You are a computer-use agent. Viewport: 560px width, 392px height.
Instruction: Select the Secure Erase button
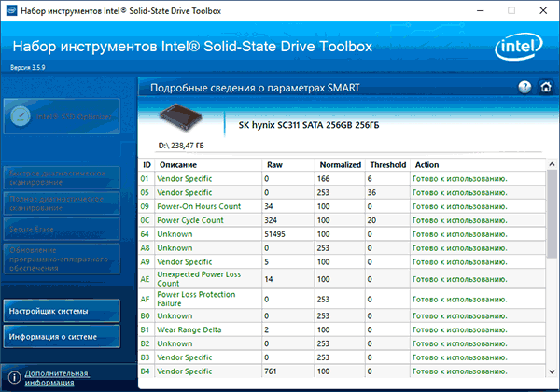coord(62,230)
